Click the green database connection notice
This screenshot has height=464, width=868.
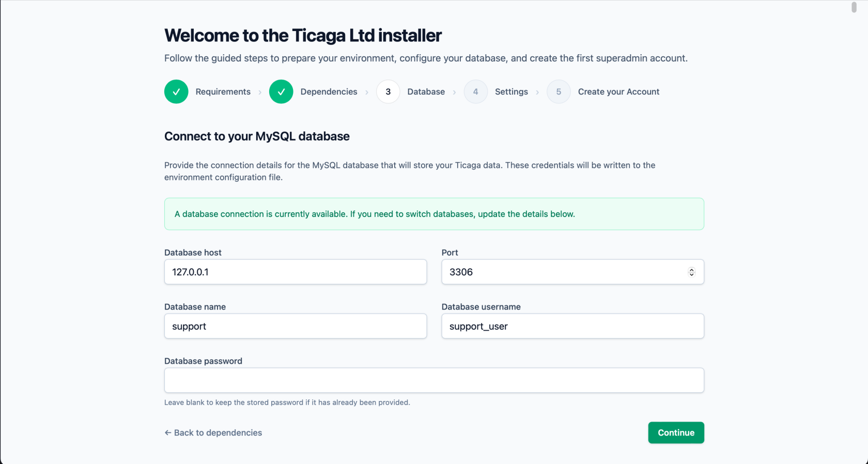pos(434,214)
